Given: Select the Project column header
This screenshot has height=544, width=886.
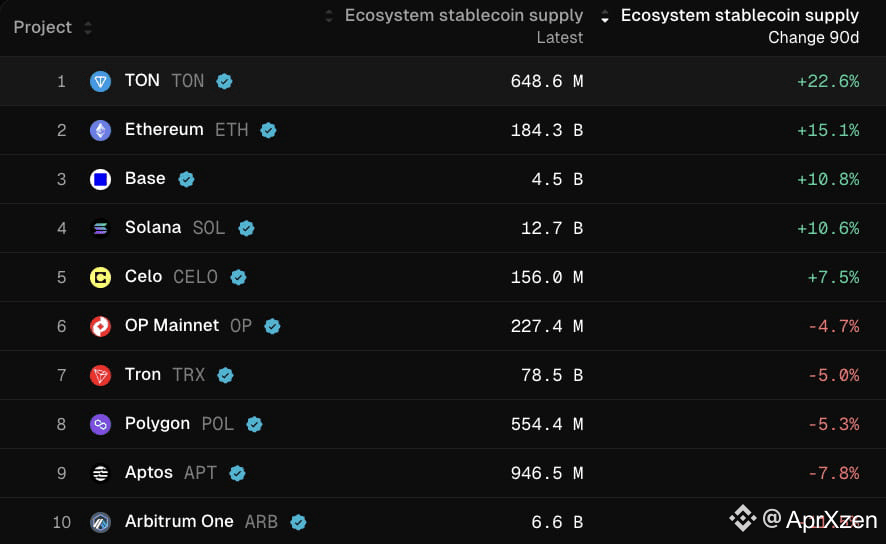Looking at the screenshot, I should (x=43, y=27).
